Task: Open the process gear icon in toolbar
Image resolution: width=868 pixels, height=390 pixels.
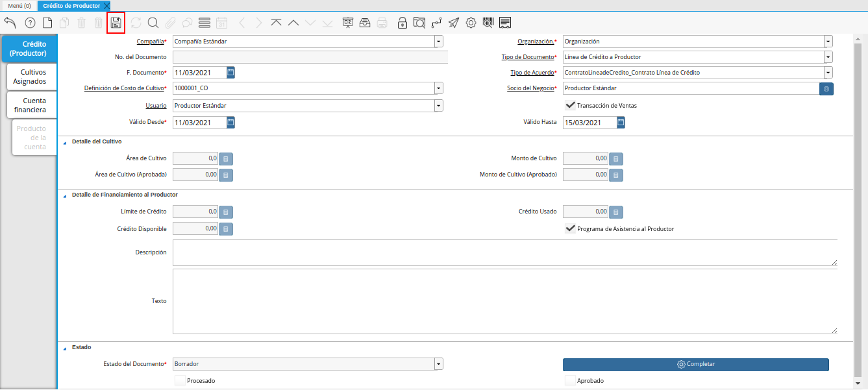Action: pos(471,23)
